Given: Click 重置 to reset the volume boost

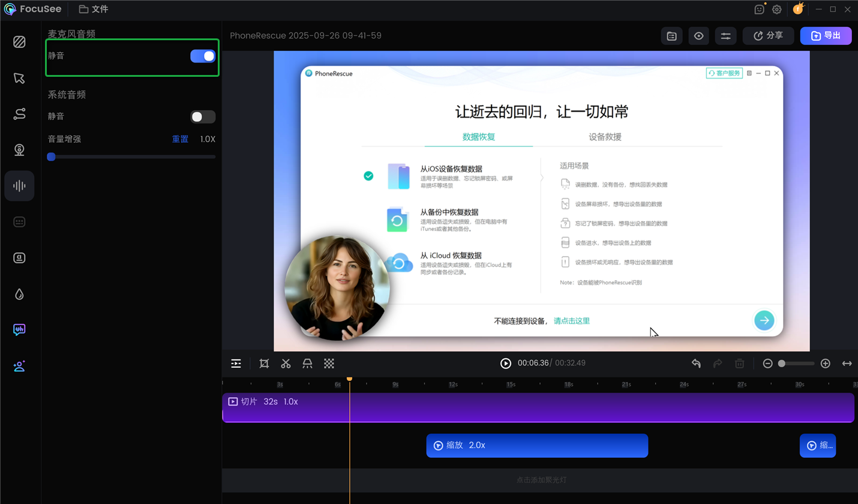Looking at the screenshot, I should (x=180, y=139).
